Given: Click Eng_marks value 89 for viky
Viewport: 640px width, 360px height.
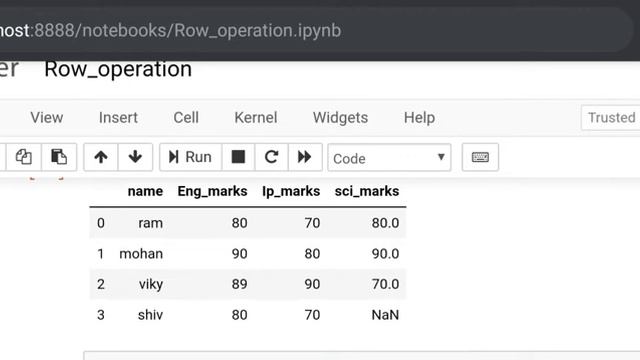Looking at the screenshot, I should coord(240,284).
